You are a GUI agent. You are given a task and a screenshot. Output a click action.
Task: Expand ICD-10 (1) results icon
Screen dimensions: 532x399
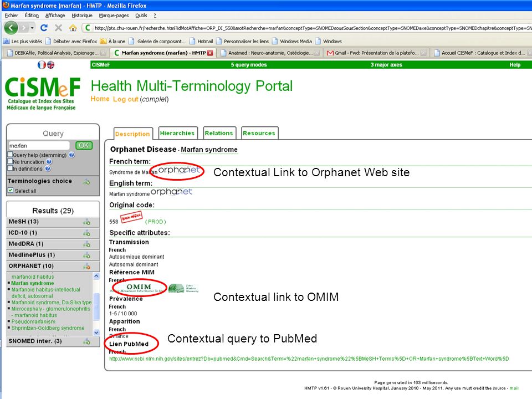86,233
